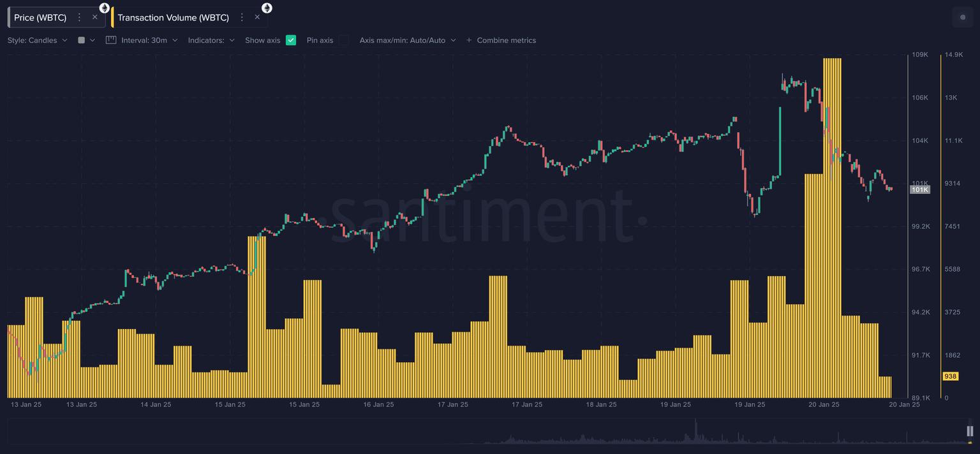Select the Transaction Volume (WBTC) tab
Screen dimensions: 980x454
(x=173, y=18)
